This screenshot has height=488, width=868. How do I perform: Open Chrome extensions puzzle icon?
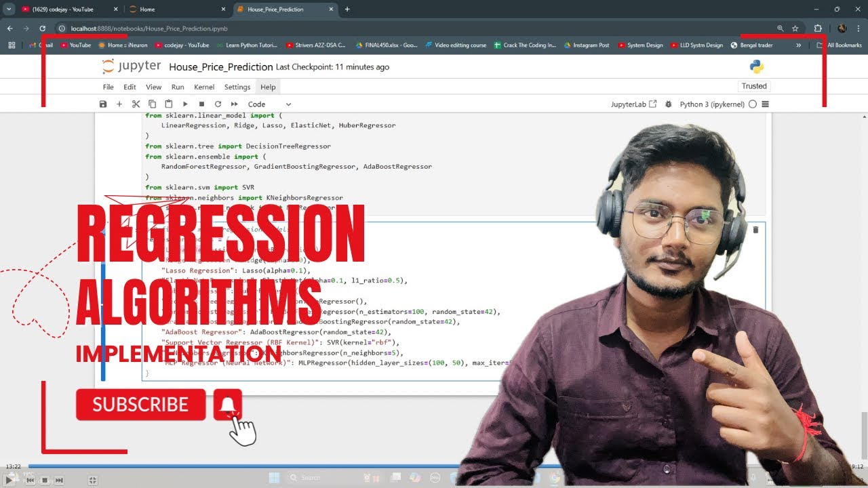pyautogui.click(x=818, y=28)
